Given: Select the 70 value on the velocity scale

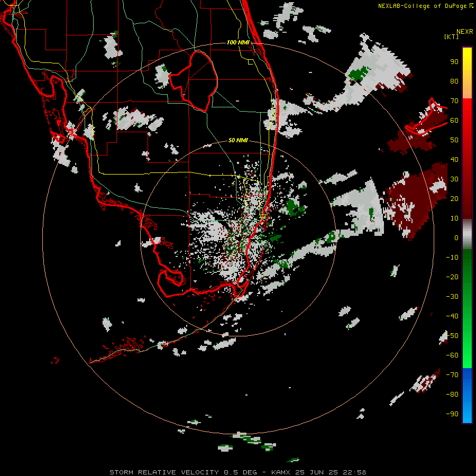Looking at the screenshot, I should 454,101.
